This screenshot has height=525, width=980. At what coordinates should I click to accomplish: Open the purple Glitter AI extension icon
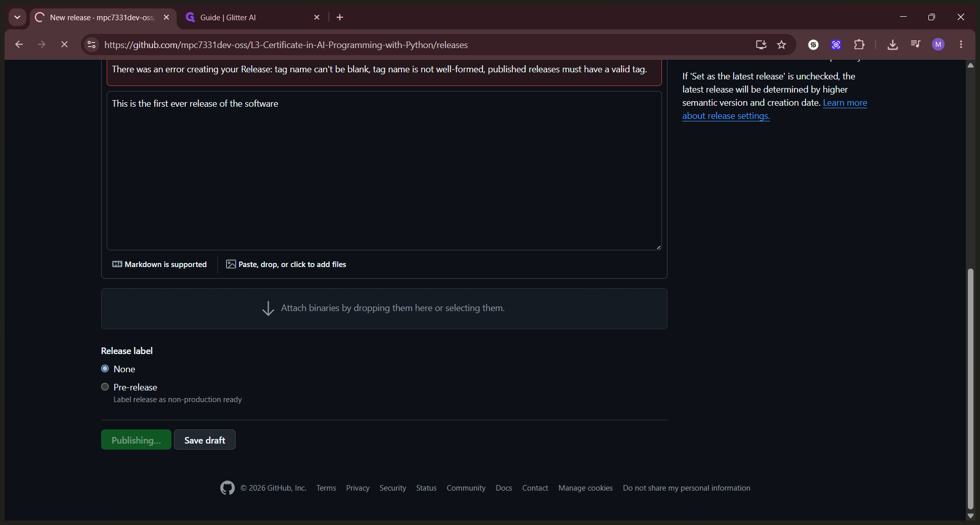(836, 45)
